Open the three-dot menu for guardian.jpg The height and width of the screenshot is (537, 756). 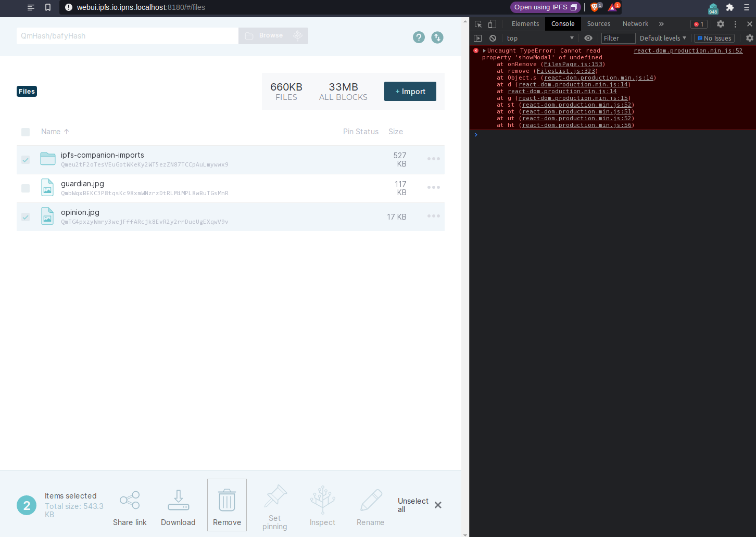point(433,187)
